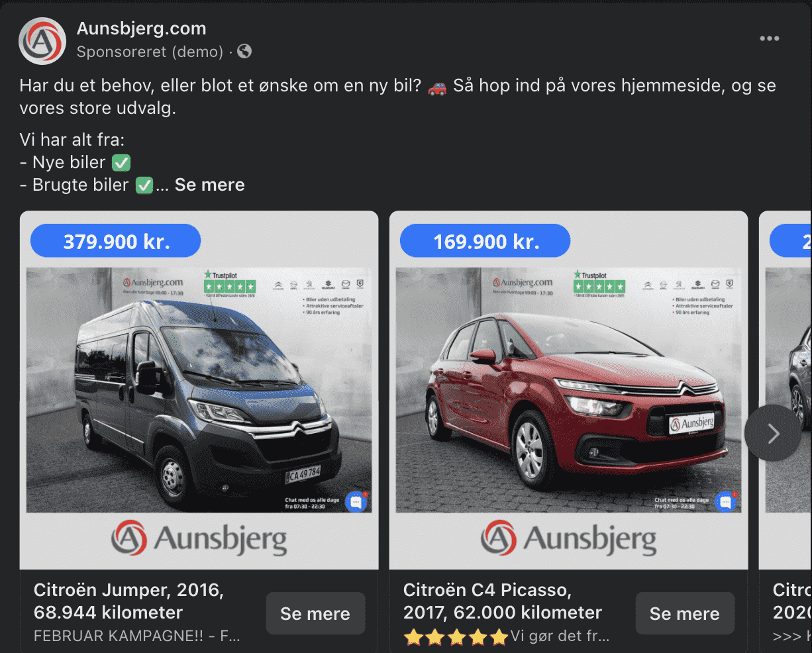Screen dimensions: 812x653
Task: Click Trustpilot stars on the Jumper photo
Action: tap(230, 287)
